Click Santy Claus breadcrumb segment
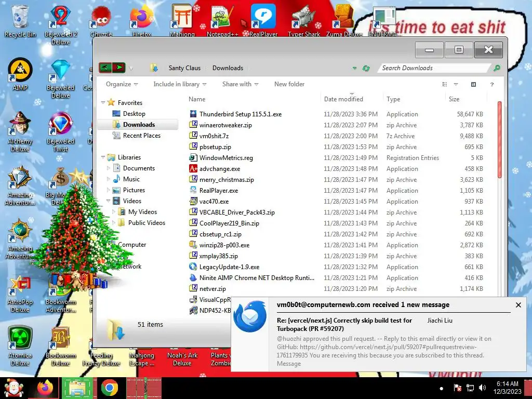Viewport: 532px width, 399px height. (x=184, y=68)
